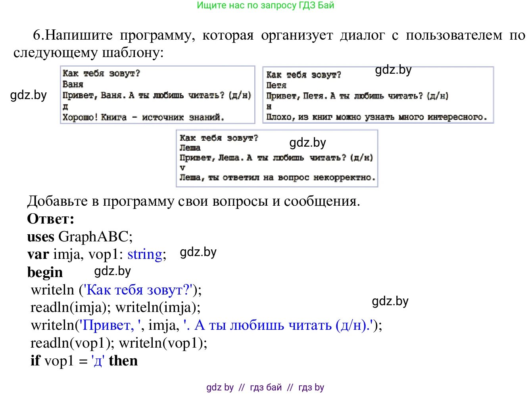Click the gdz.by watermark inside the Леша dialog
The width and height of the screenshot is (532, 394).
[x=308, y=142]
